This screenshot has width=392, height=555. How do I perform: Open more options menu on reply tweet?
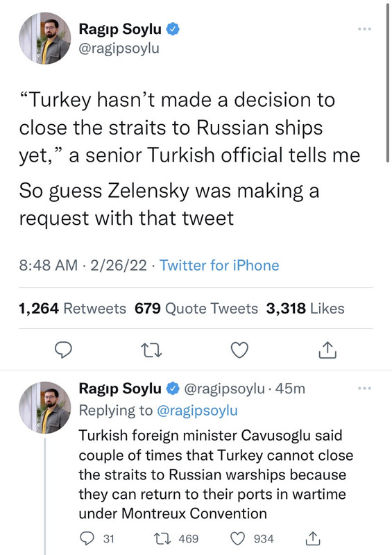[364, 388]
